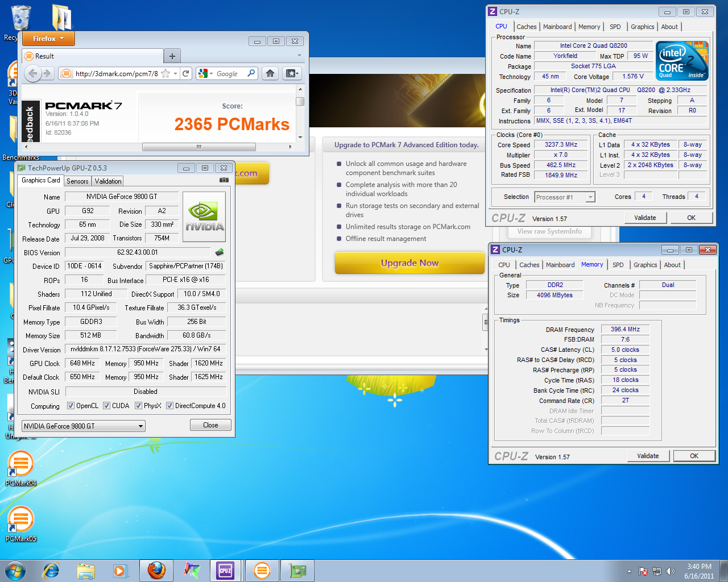Toggle the PhysX checkbox in GPU-Z
The width and height of the screenshot is (728, 582).
click(138, 405)
